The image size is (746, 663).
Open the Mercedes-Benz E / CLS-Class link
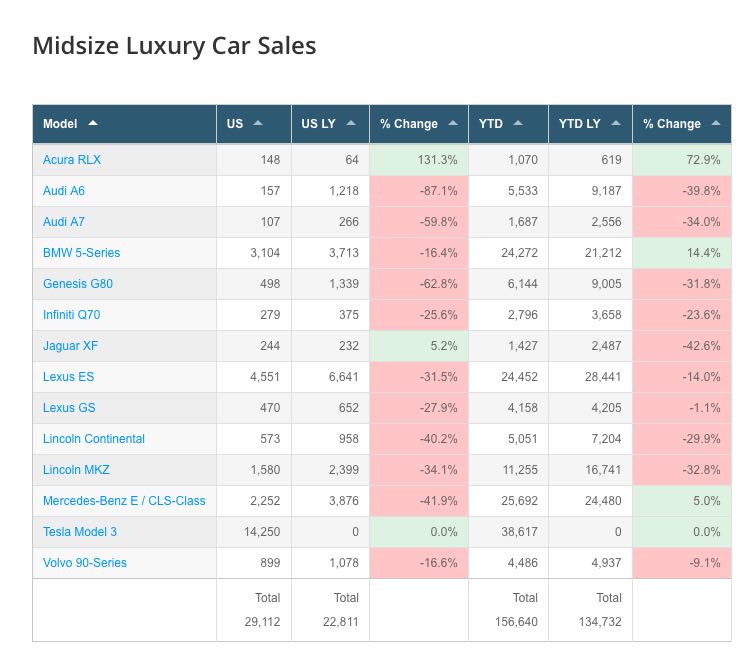tap(124, 500)
